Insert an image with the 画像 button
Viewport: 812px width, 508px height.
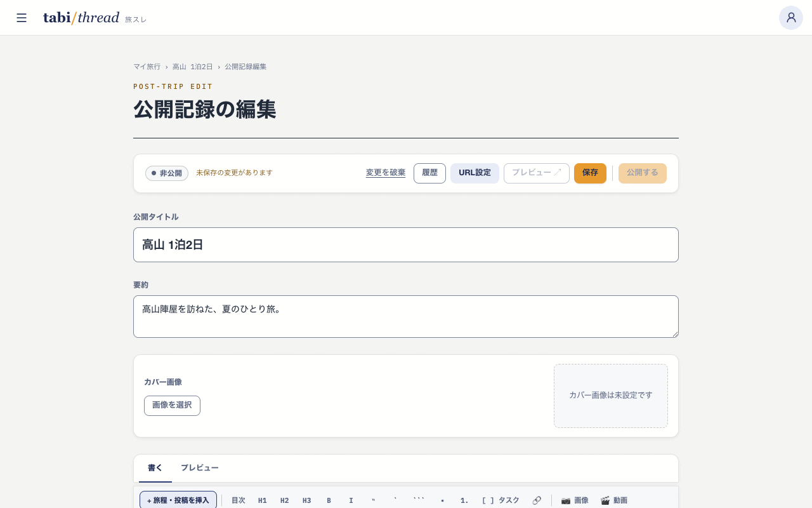point(575,500)
